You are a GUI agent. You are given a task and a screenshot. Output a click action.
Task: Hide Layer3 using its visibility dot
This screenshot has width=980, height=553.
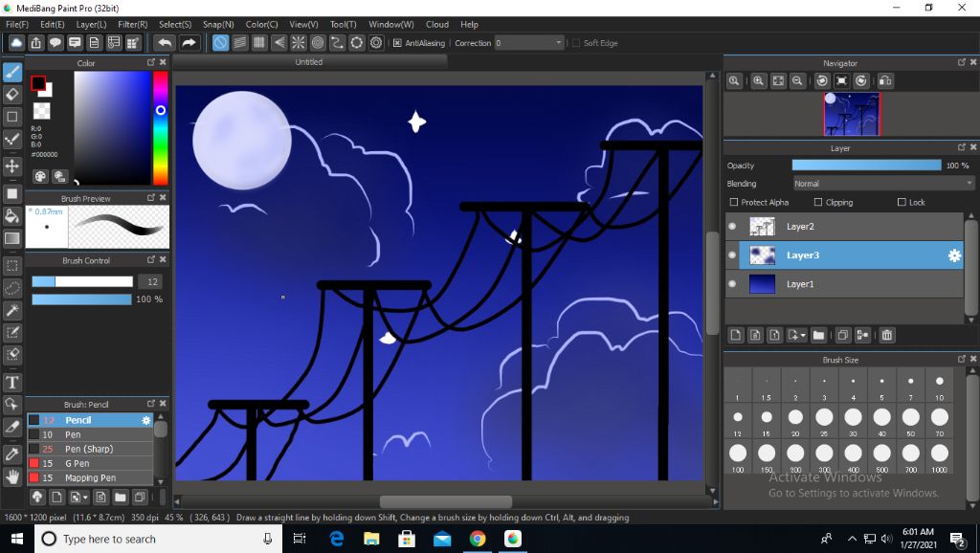(x=732, y=255)
